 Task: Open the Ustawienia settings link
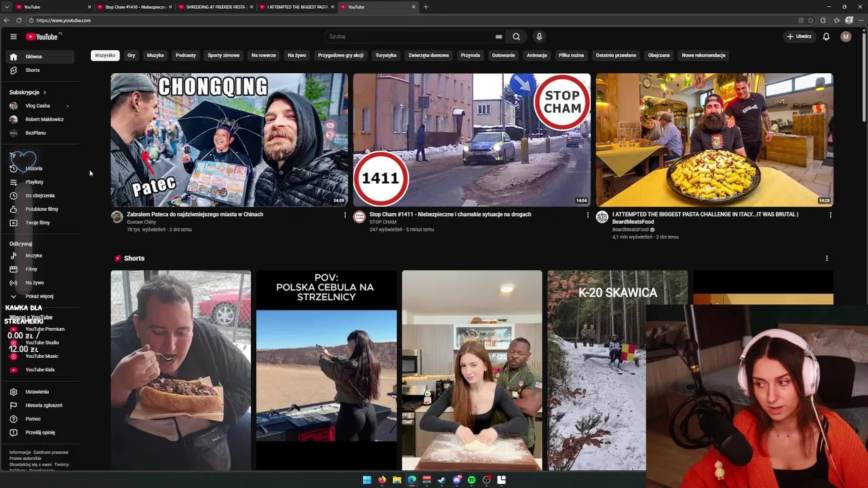(41, 392)
